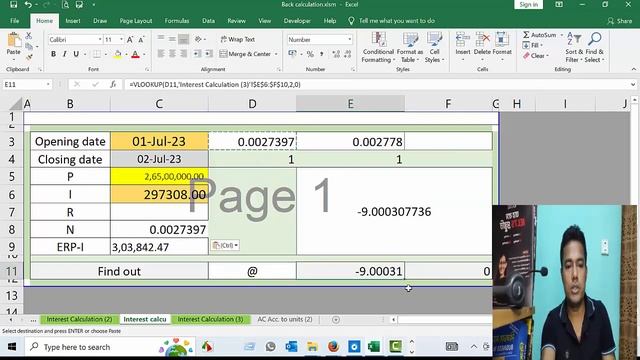Toggle Bottom Align
This screenshot has width=640, height=360.
point(184,39)
